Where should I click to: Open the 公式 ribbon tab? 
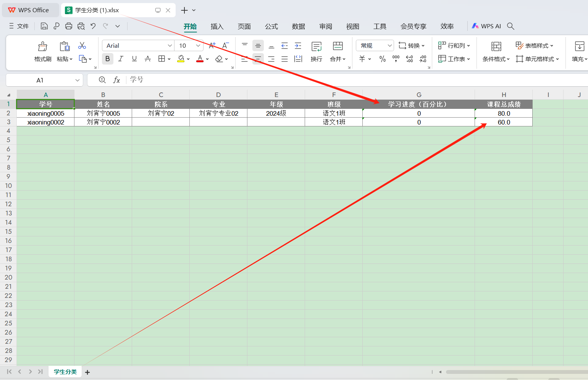271,26
